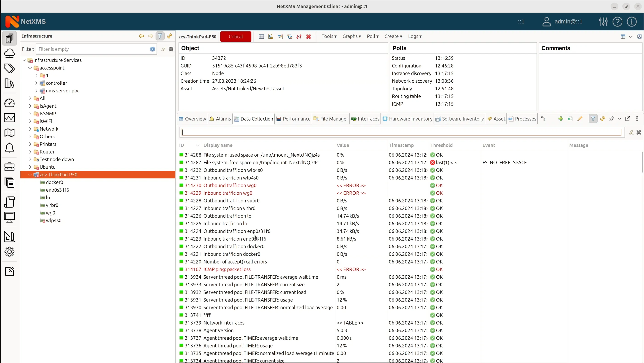Refresh data collection with yellow refresh icon
644x363 pixels.
[603, 119]
